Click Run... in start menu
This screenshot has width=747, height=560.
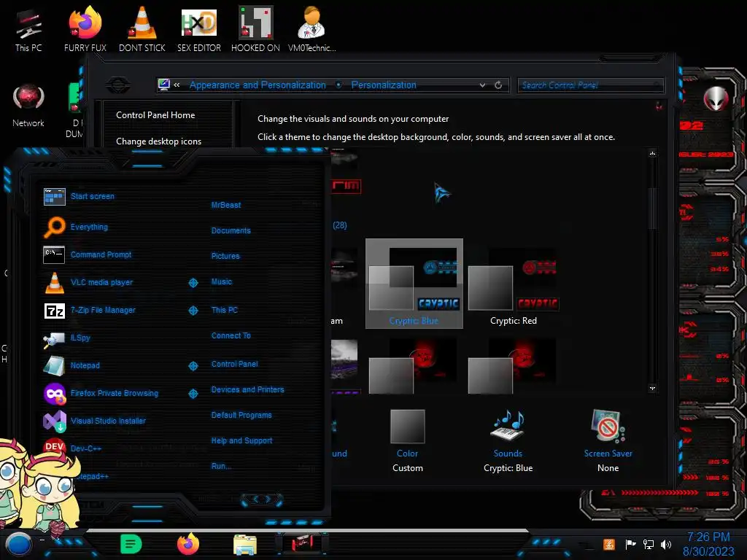tap(221, 466)
